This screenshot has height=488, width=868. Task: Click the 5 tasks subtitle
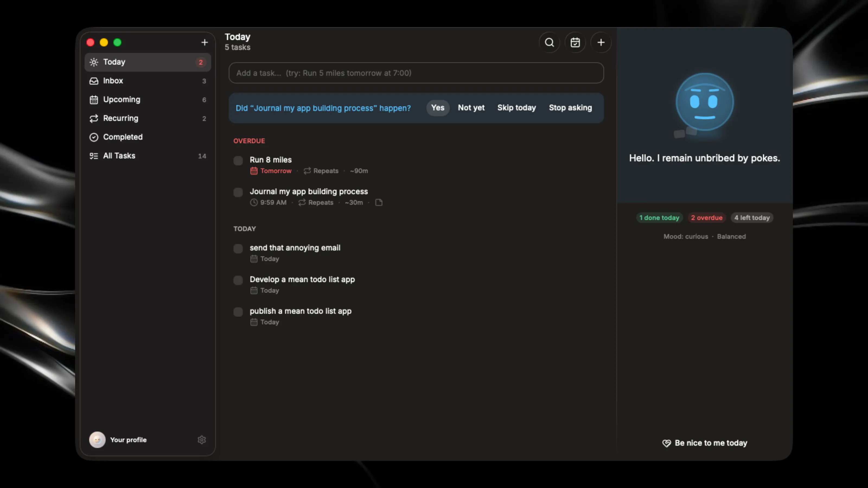click(238, 47)
